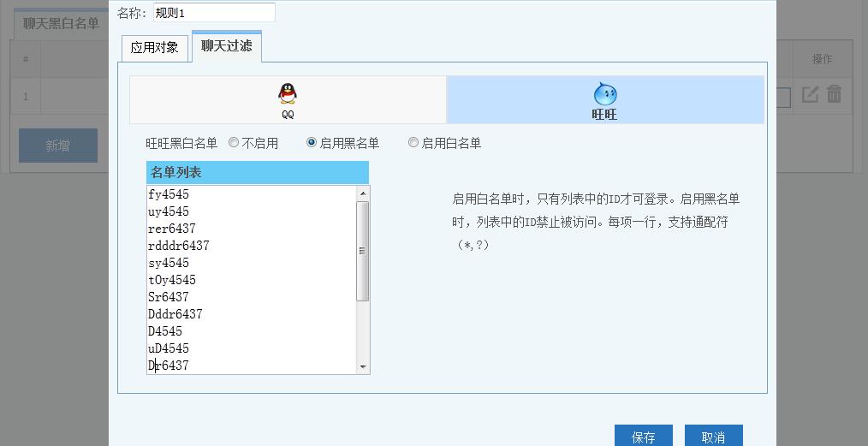
Task: Click the 名称 input field containing 规则1
Action: click(214, 13)
